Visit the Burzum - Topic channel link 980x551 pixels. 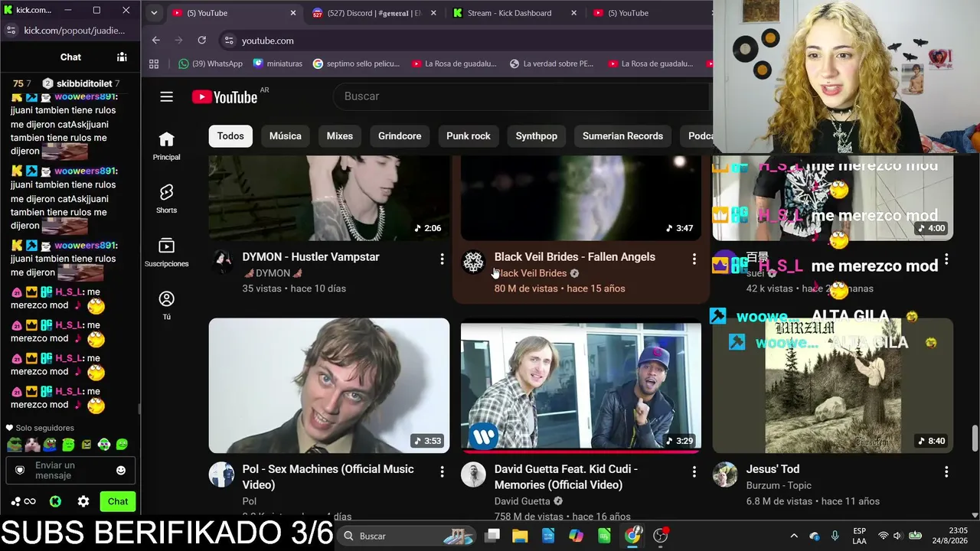(x=779, y=485)
